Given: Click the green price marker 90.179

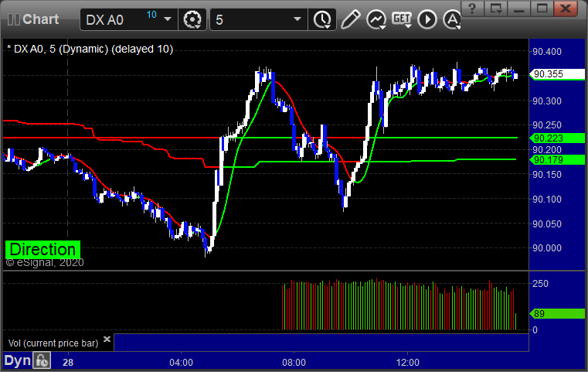Looking at the screenshot, I should pyautogui.click(x=557, y=159).
